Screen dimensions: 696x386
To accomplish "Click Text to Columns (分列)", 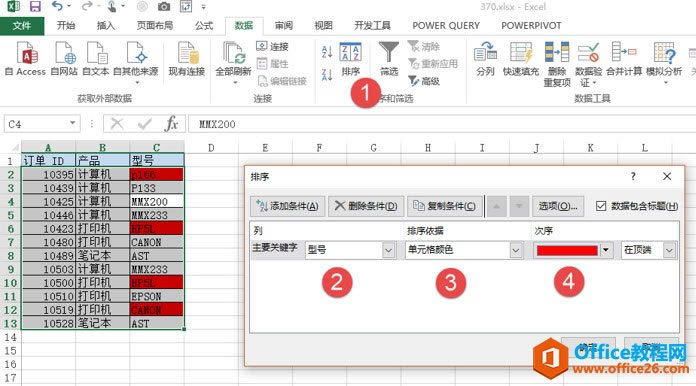I will pos(485,59).
